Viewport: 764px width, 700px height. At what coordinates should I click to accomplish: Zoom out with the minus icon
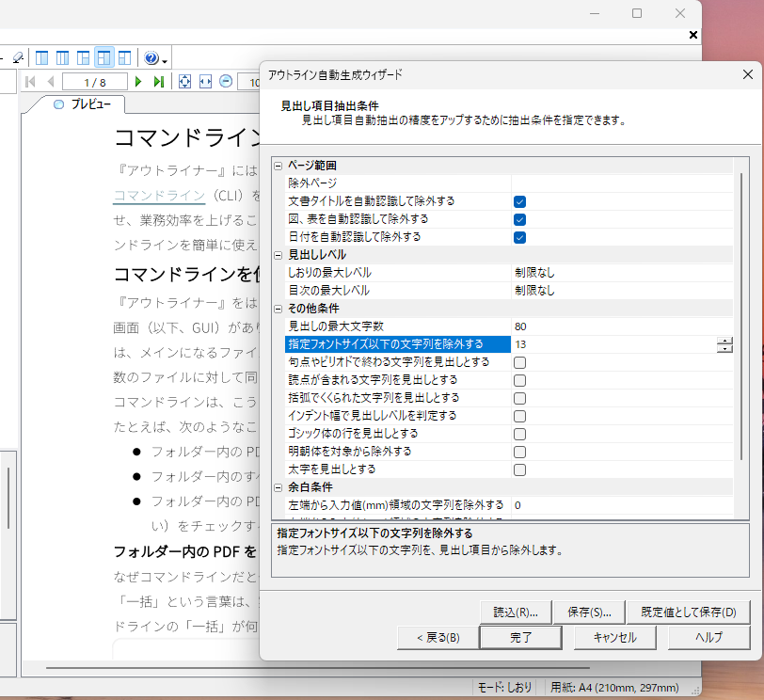(x=226, y=81)
